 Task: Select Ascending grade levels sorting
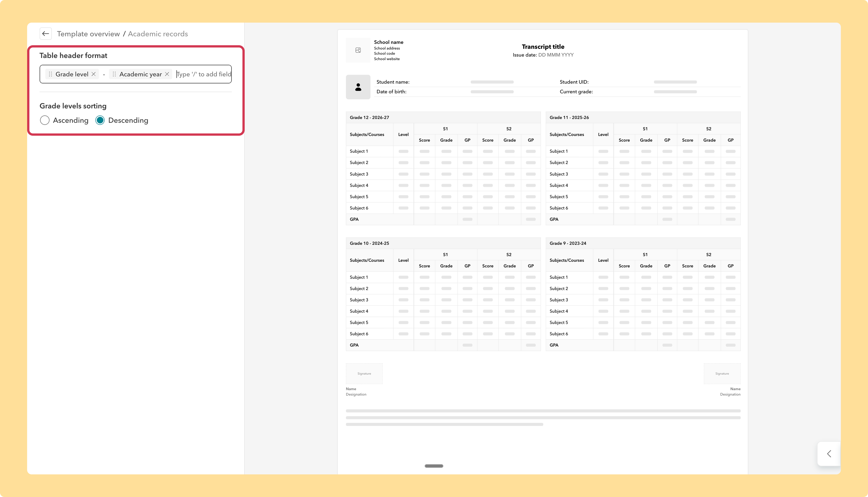click(x=45, y=120)
